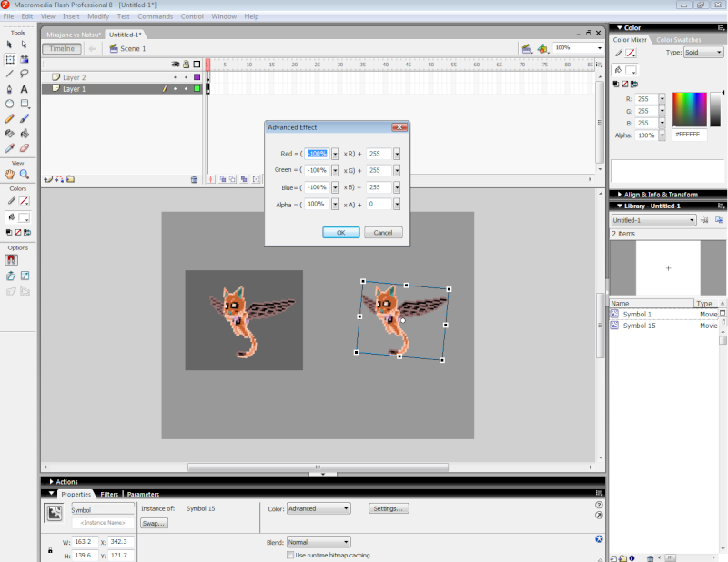Select the Eyedropper tool

(10, 148)
